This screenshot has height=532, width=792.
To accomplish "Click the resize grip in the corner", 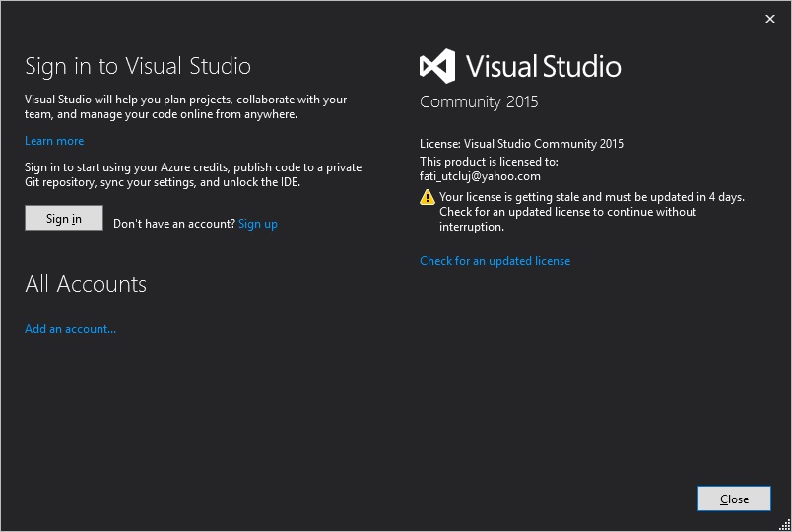I will [784, 525].
